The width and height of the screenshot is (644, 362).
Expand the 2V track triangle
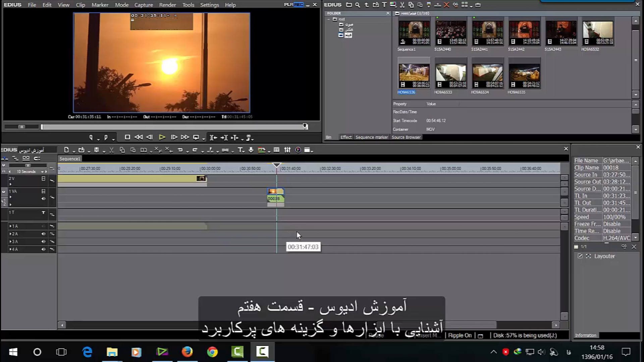click(x=10, y=184)
